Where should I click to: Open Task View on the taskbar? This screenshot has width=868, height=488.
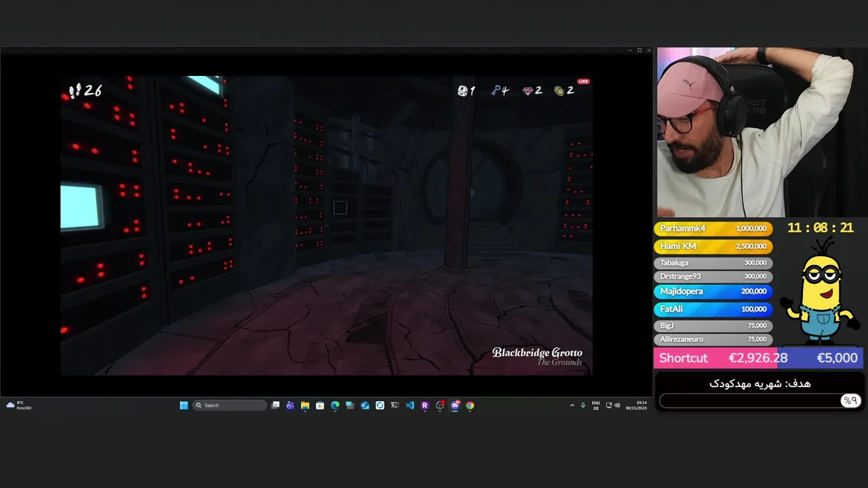[x=275, y=405]
